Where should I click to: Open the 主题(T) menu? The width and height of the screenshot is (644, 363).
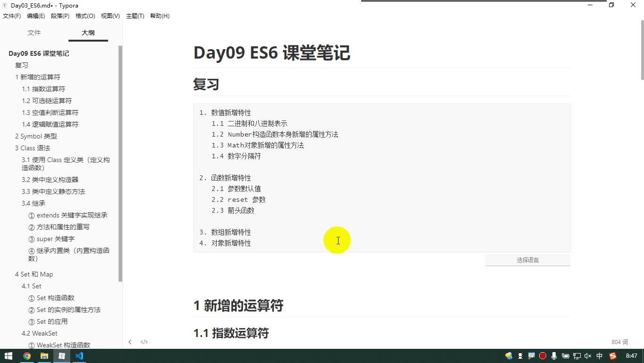[x=135, y=16]
